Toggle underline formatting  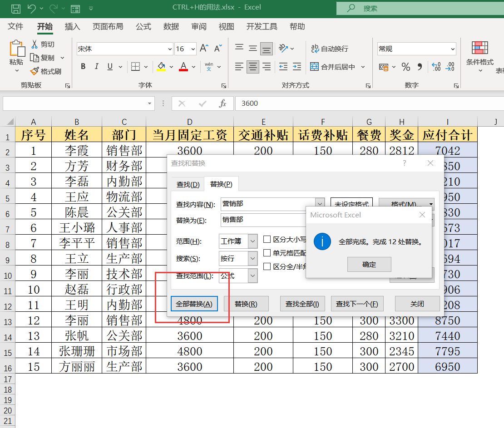click(x=110, y=67)
